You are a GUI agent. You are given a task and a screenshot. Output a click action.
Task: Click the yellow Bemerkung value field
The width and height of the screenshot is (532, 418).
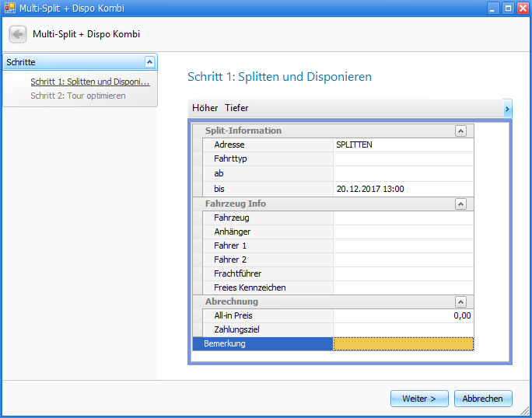click(402, 343)
